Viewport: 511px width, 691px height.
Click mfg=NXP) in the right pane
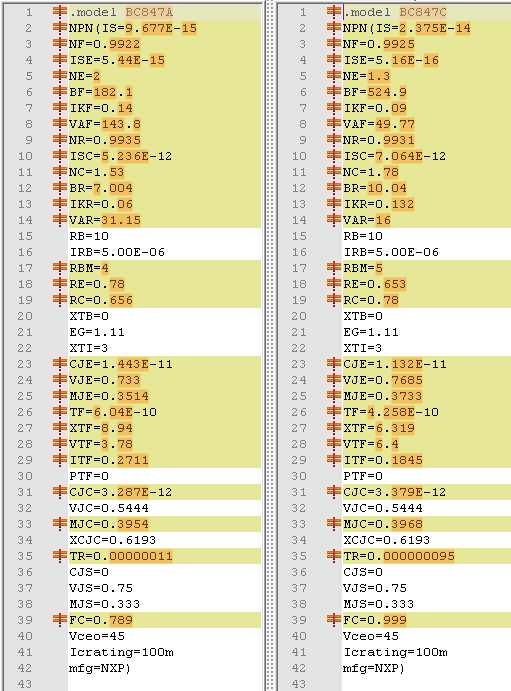coord(374,668)
